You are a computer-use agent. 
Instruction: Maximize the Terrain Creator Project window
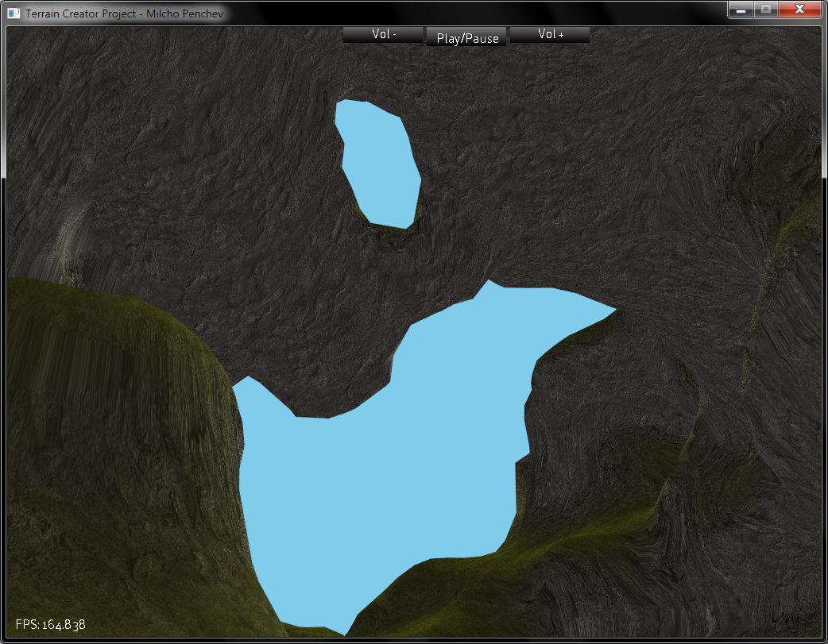pos(766,10)
